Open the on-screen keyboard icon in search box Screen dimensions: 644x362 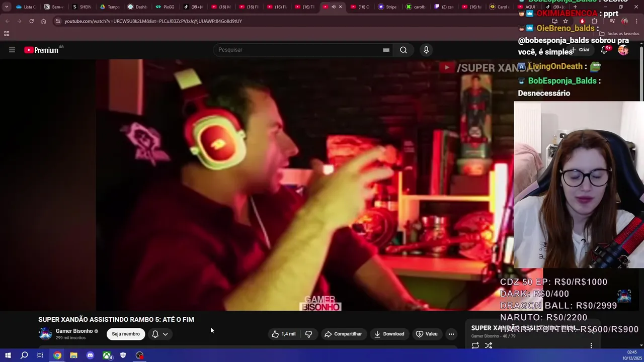[386, 50]
